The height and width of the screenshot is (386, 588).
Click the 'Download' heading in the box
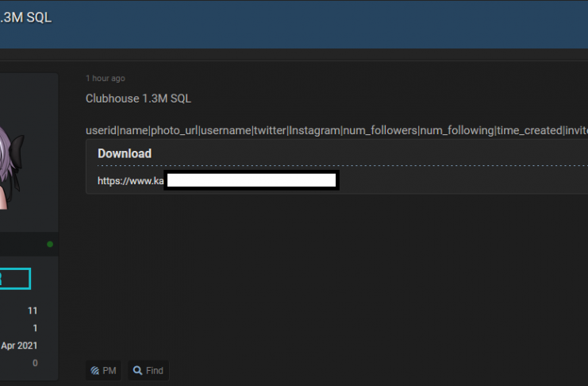tap(125, 153)
